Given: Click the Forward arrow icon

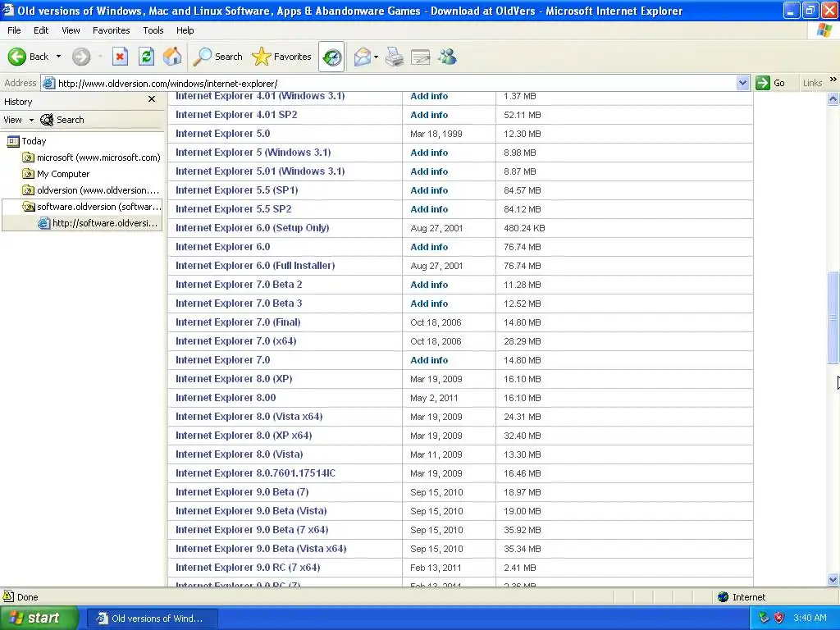Looking at the screenshot, I should pyautogui.click(x=81, y=57).
